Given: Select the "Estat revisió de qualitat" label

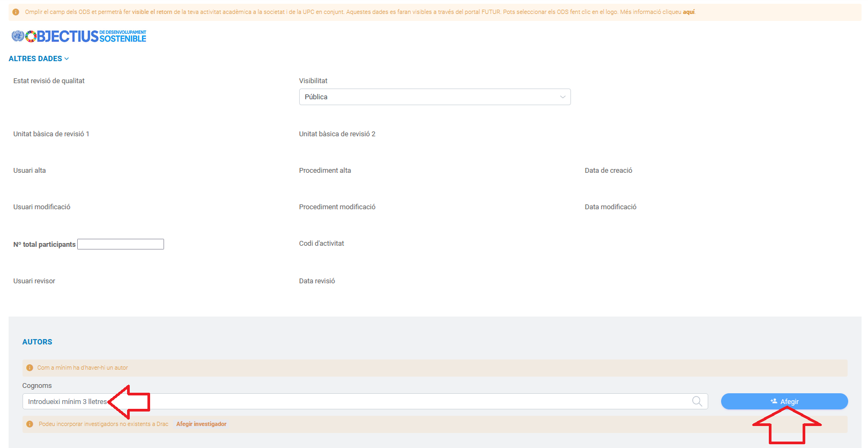Looking at the screenshot, I should pos(49,81).
